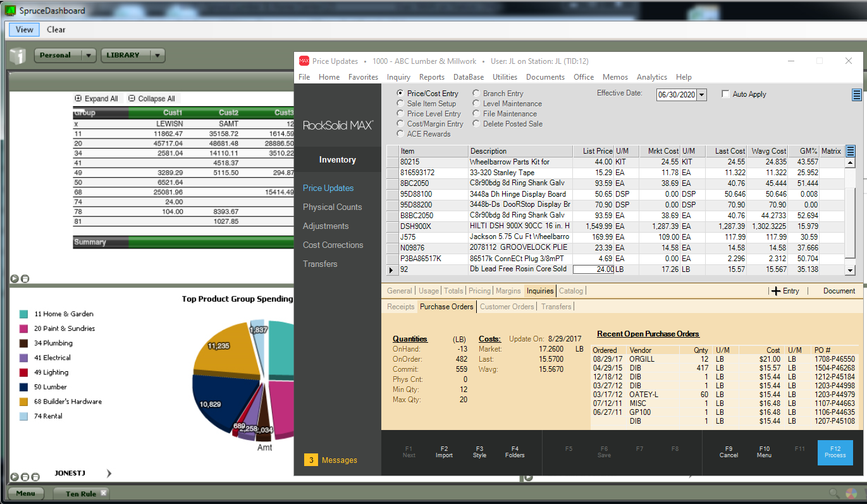Viewport: 867px width, 504px height.
Task: Click the magnifier search icon in dashboard footer
Action: tap(835, 493)
